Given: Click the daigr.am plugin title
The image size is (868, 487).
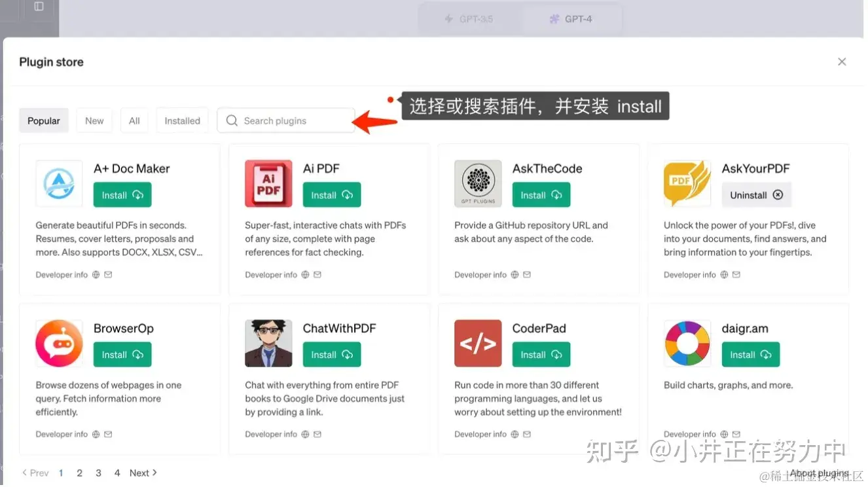Looking at the screenshot, I should pos(745,329).
